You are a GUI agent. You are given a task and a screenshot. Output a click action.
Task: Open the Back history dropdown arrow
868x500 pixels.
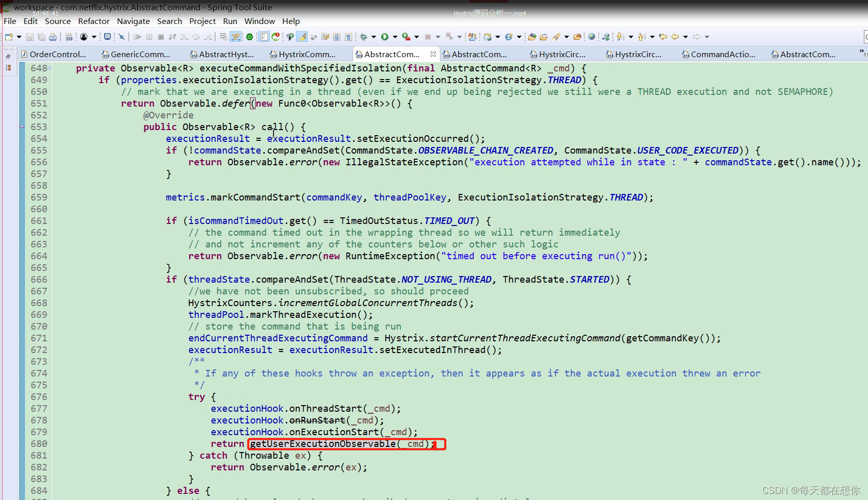click(685, 37)
